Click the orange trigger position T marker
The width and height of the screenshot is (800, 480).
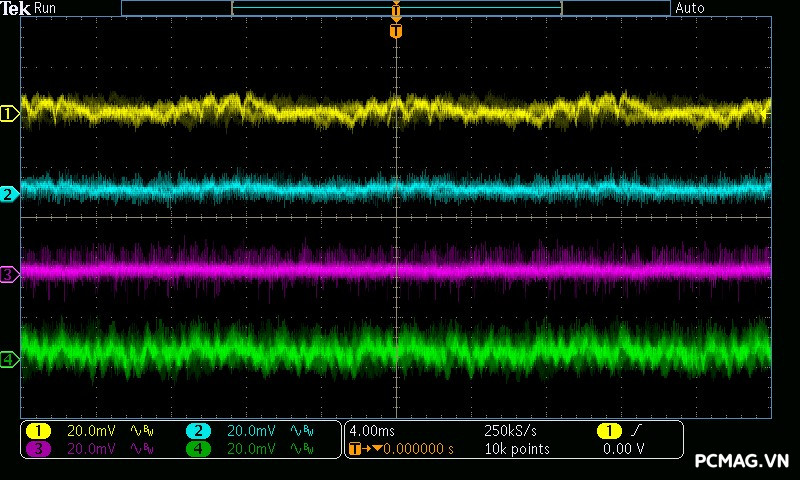[x=396, y=32]
